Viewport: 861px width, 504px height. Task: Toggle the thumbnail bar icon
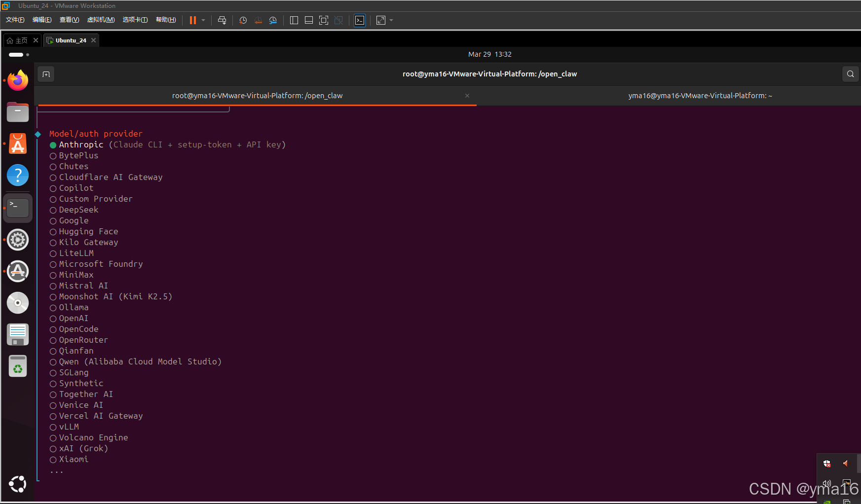pyautogui.click(x=309, y=20)
